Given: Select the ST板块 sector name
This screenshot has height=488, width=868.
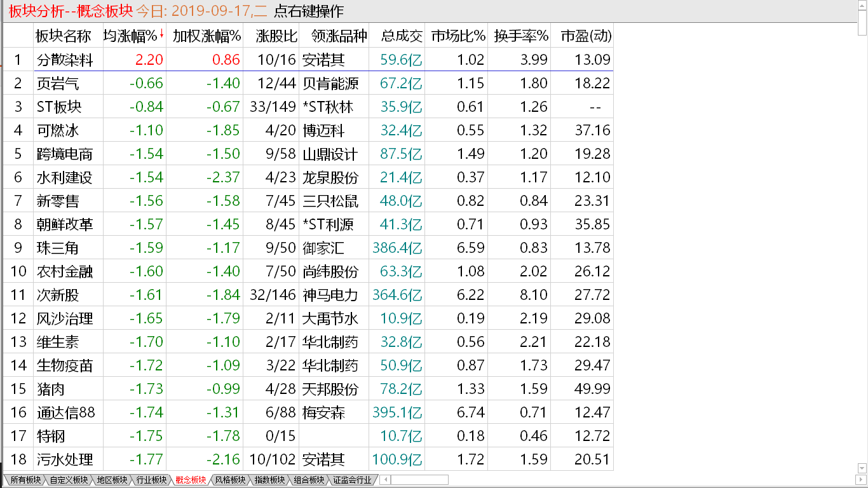Looking at the screenshot, I should click(58, 107).
